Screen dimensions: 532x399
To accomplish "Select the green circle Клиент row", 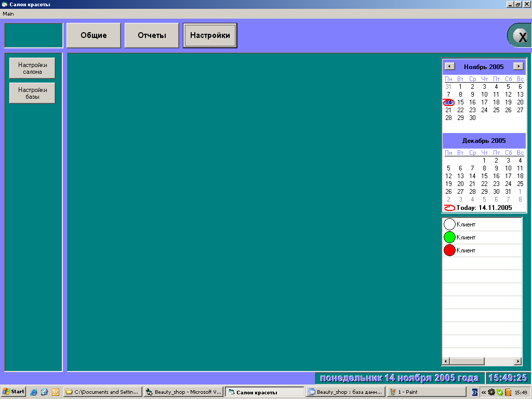I will point(482,237).
